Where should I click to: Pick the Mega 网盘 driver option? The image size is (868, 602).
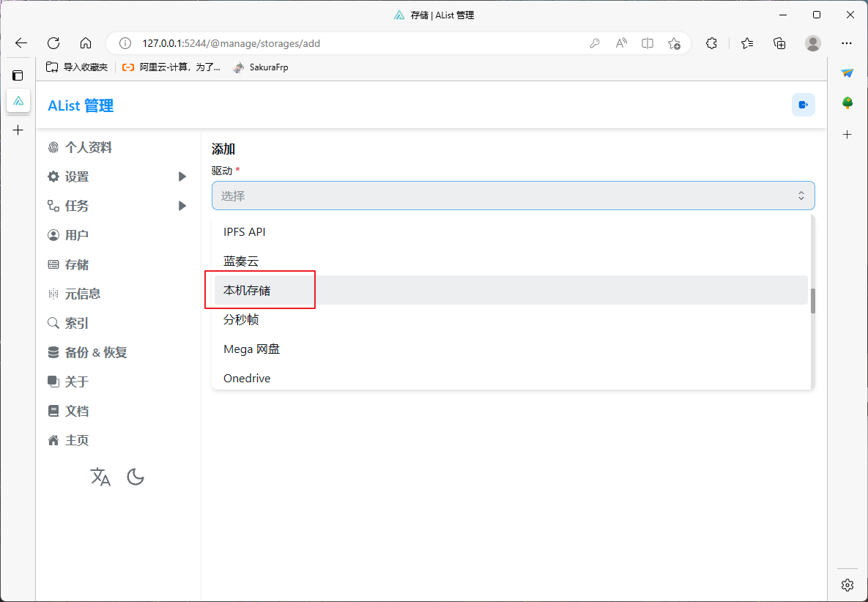click(251, 349)
